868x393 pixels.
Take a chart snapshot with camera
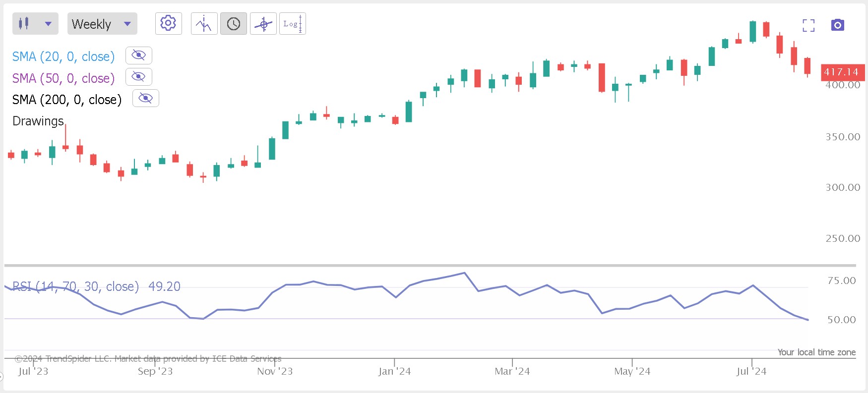click(838, 25)
